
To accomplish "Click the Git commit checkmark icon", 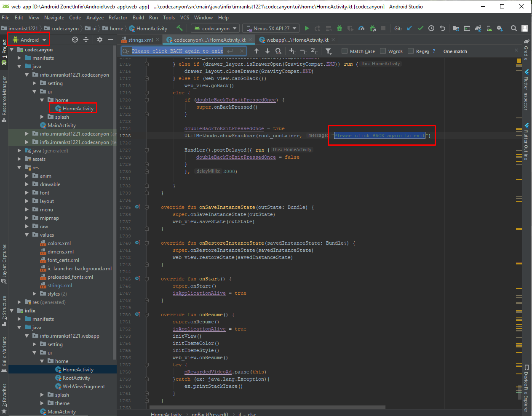I will point(420,28).
